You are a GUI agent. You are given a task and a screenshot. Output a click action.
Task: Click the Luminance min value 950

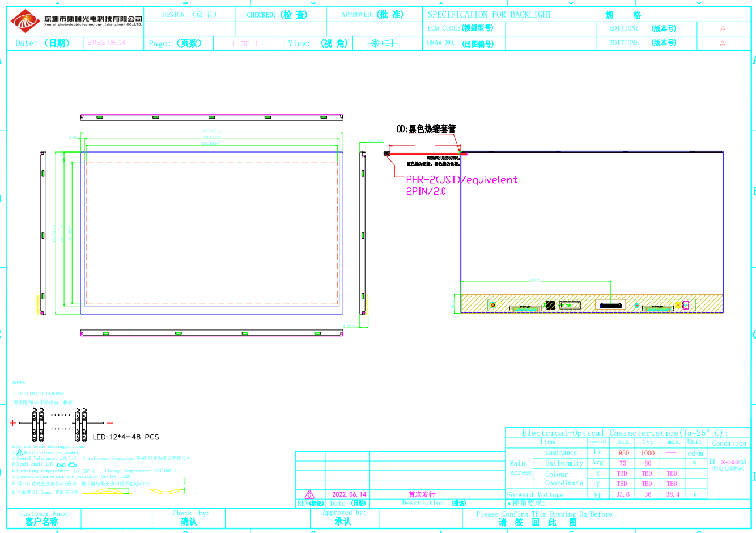[x=623, y=453]
